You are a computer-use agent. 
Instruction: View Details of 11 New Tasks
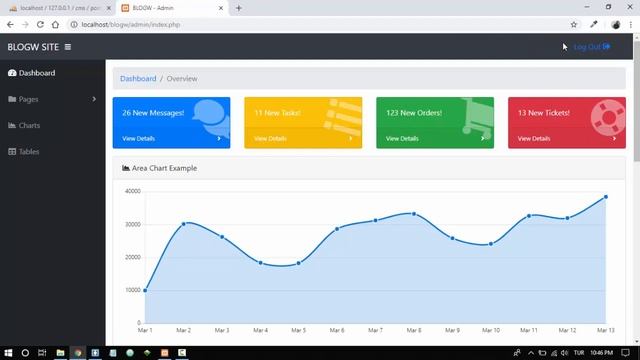click(x=270, y=138)
